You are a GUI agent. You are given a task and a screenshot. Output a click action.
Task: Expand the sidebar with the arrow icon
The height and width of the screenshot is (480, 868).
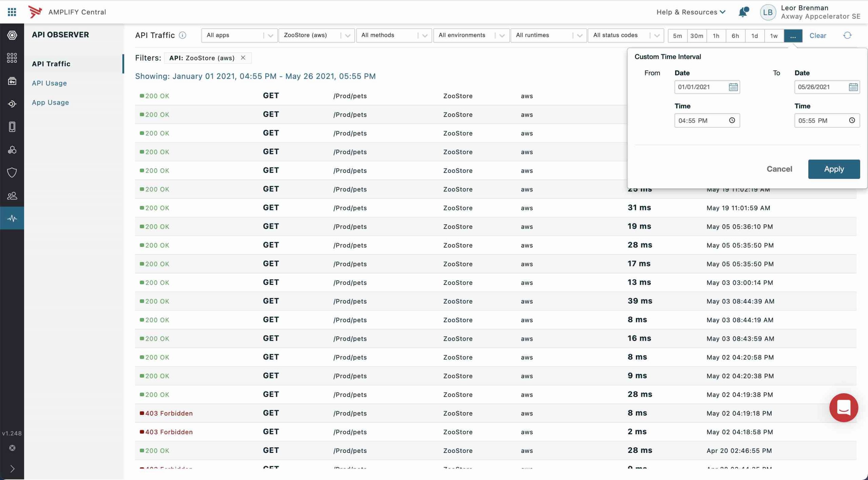pyautogui.click(x=12, y=469)
